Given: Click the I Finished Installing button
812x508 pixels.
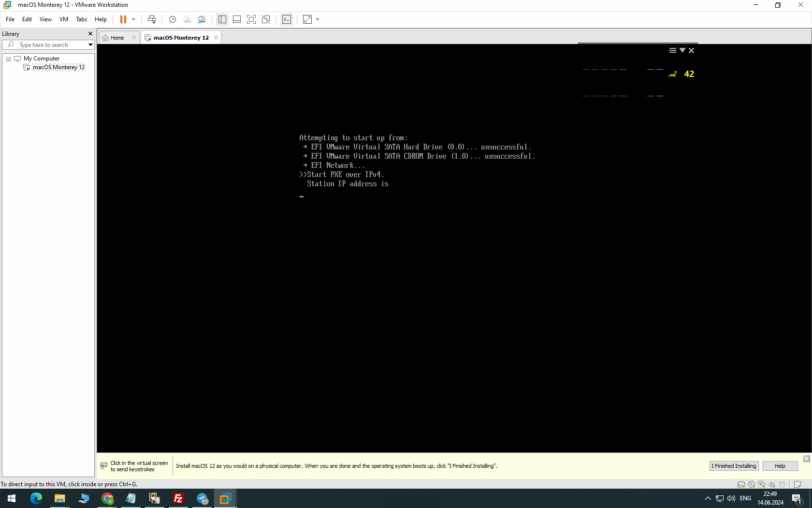Looking at the screenshot, I should click(x=734, y=466).
